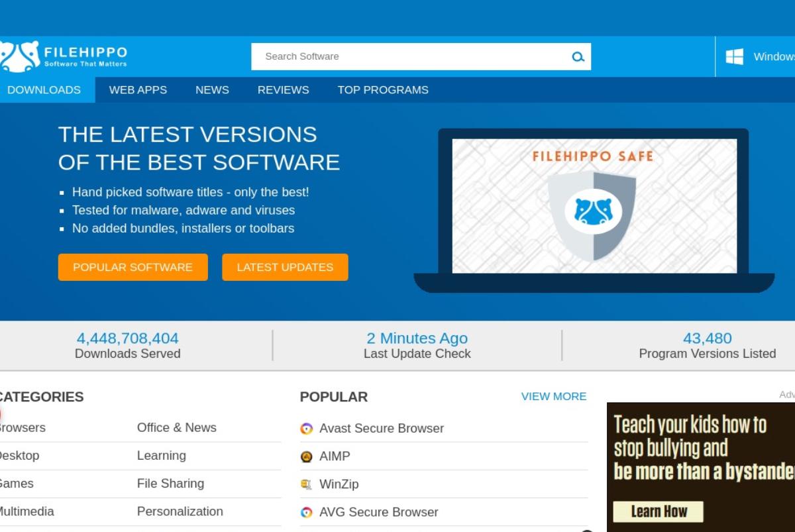Open the News tab
The image size is (795, 532).
pyautogui.click(x=212, y=90)
